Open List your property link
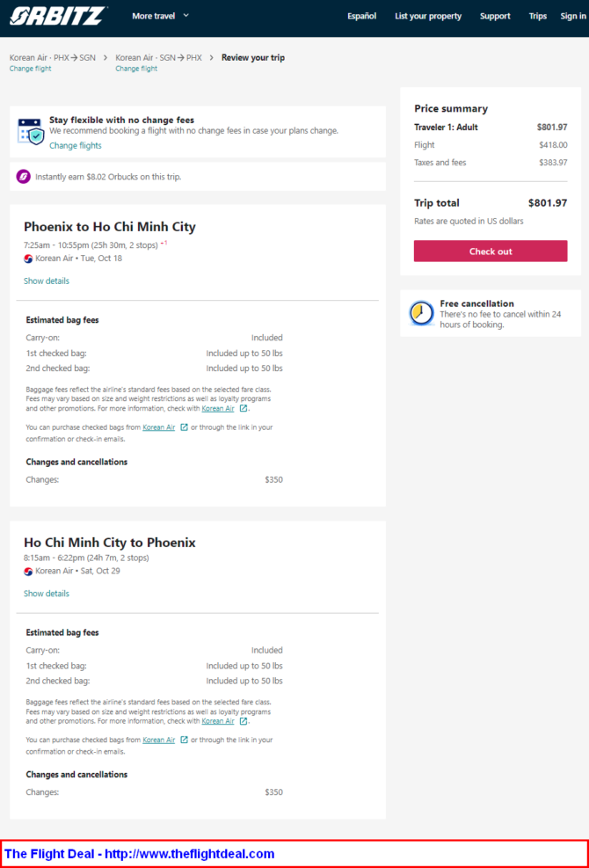The height and width of the screenshot is (868, 589). [428, 16]
